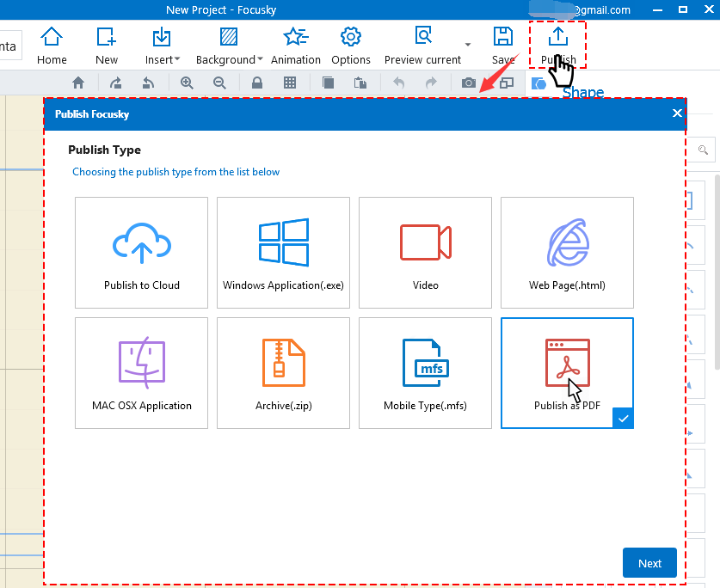Click the gmail.com account label
720x588 pixels.
pos(602,9)
